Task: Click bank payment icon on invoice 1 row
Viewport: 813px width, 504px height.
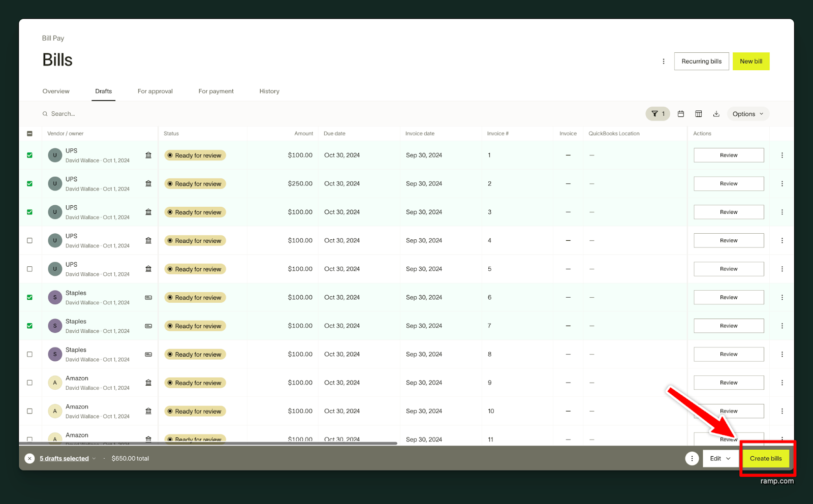Action: click(148, 155)
